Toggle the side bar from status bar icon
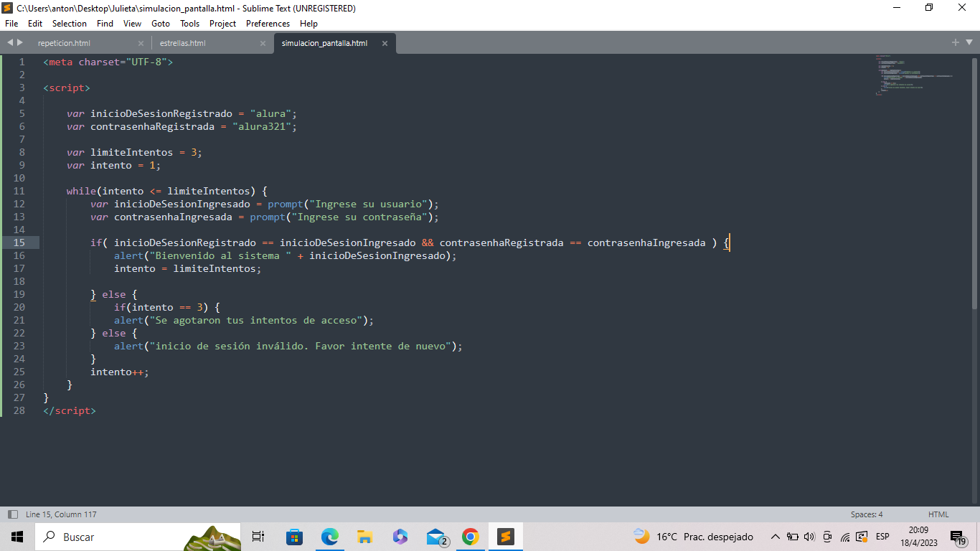The image size is (980, 551). tap(12, 514)
